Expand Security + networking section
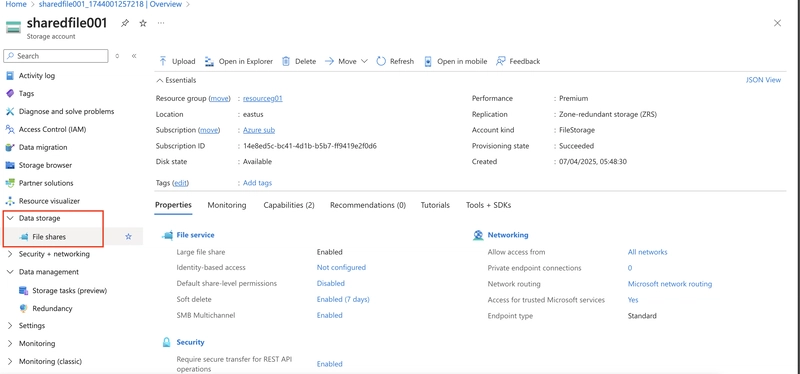 (10, 254)
